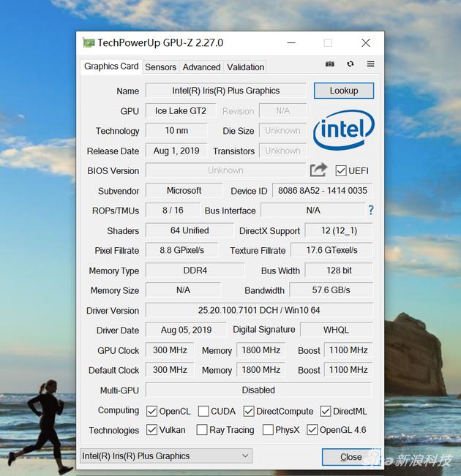The width and height of the screenshot is (461, 476).
Task: Toggle the PhysX checkbox
Action: pos(268,430)
